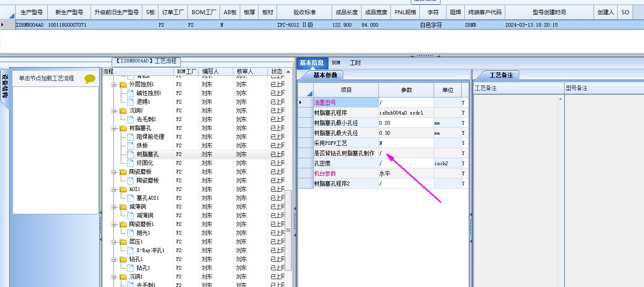Collapse the 钻孔1 tree node
644x287 pixels.
point(114,259)
